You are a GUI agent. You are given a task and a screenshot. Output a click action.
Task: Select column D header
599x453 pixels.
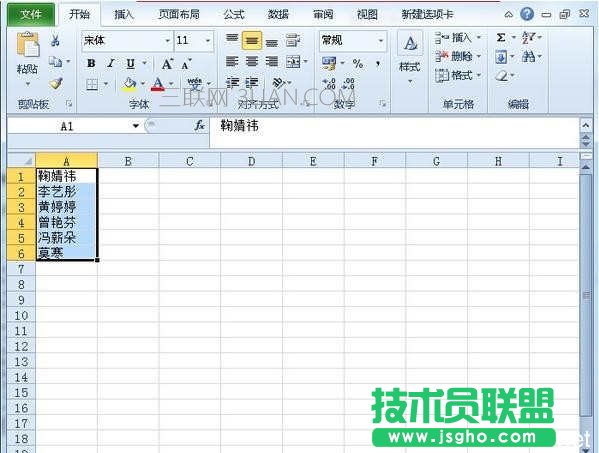click(251, 161)
